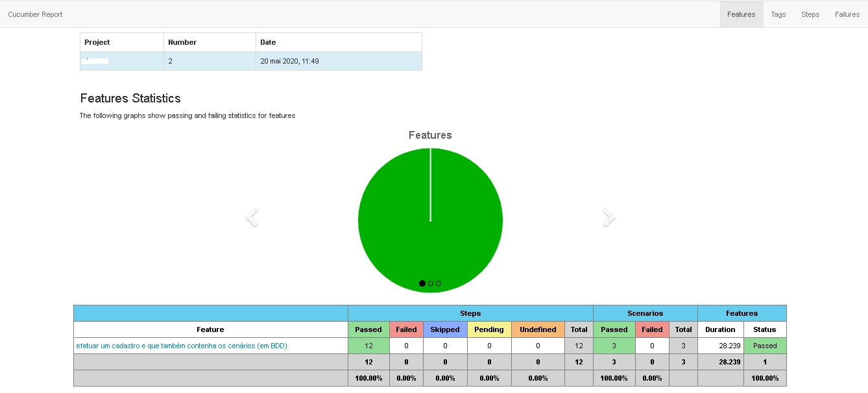Open the Steps report page
The width and height of the screenshot is (868, 393).
(810, 14)
